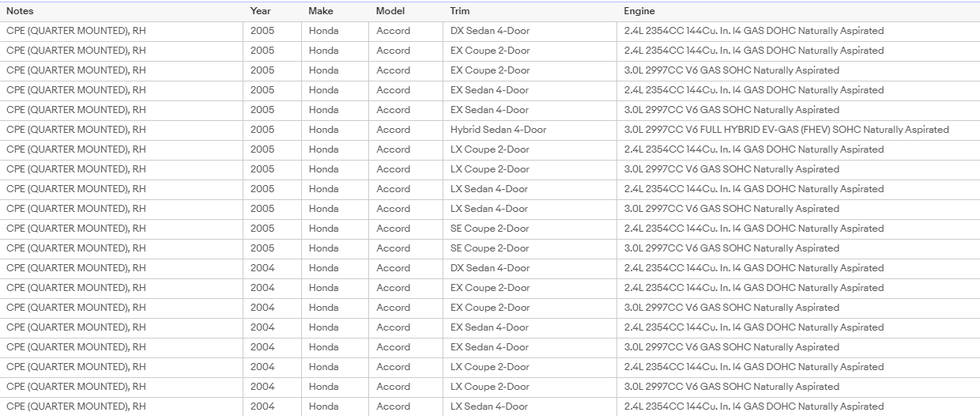This screenshot has width=980, height=416.
Task: Select trim cell of 2004 EX Coupe V6 row
Action: [530, 308]
